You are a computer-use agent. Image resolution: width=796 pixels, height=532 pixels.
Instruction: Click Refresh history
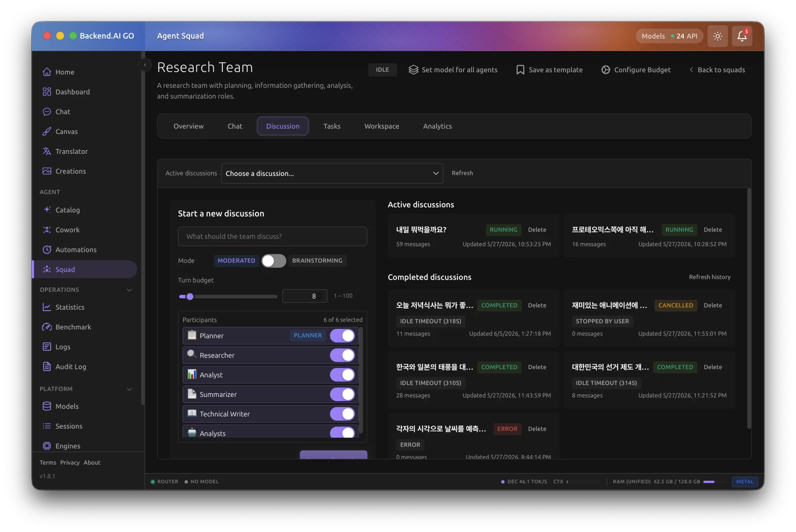click(x=710, y=277)
